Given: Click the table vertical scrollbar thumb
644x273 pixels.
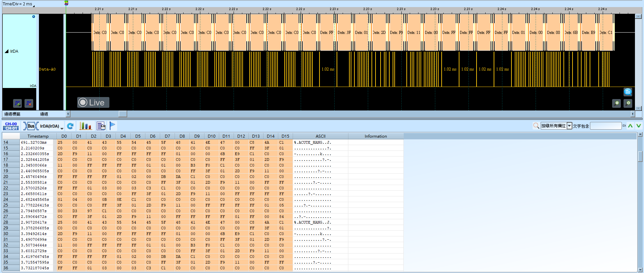Looking at the screenshot, I should (640, 156).
